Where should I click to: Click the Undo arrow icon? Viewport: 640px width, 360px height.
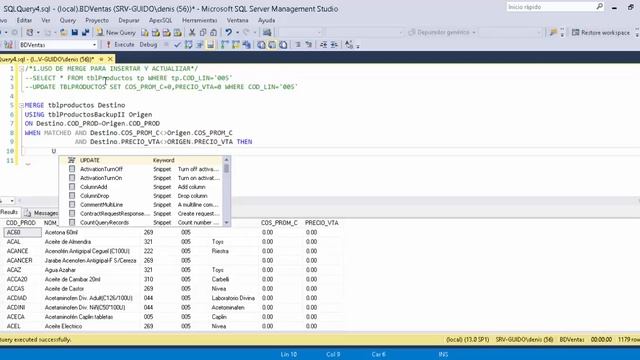228,32
